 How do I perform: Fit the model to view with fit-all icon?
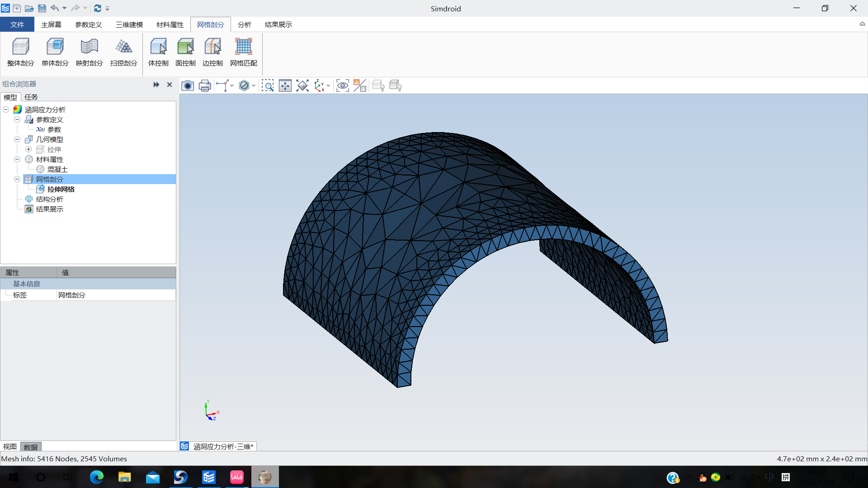pyautogui.click(x=302, y=85)
